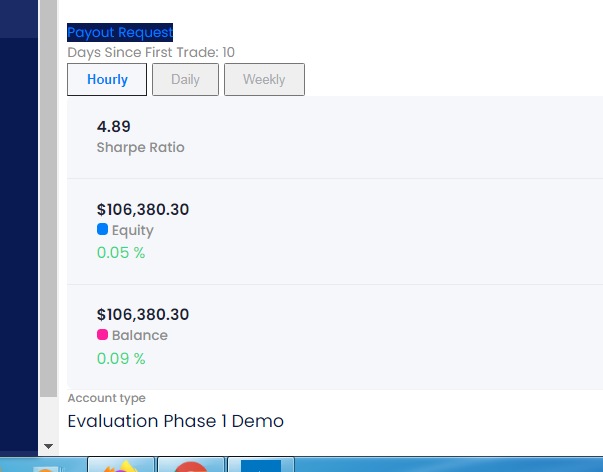
Task: Open the blue taskbar application icon
Action: click(261, 465)
